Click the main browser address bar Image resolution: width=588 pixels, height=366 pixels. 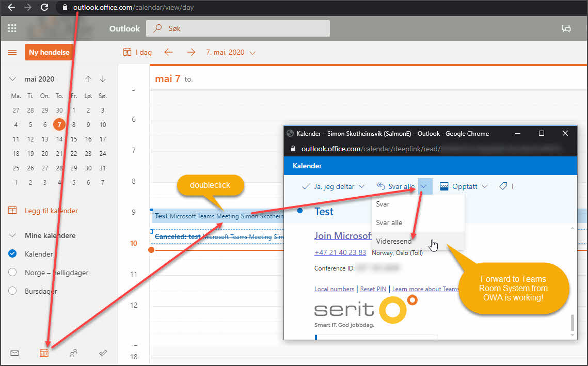pyautogui.click(x=133, y=7)
